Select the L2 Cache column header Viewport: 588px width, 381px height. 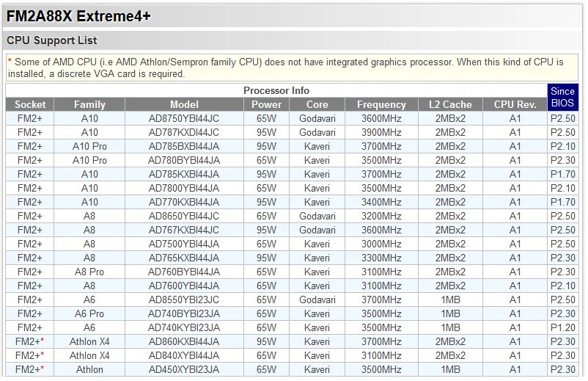[450, 104]
